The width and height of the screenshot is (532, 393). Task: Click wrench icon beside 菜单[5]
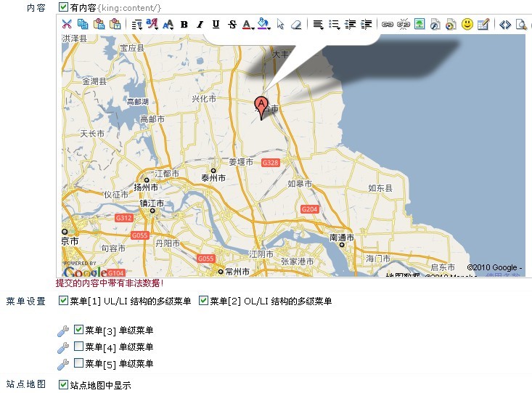[x=63, y=365]
